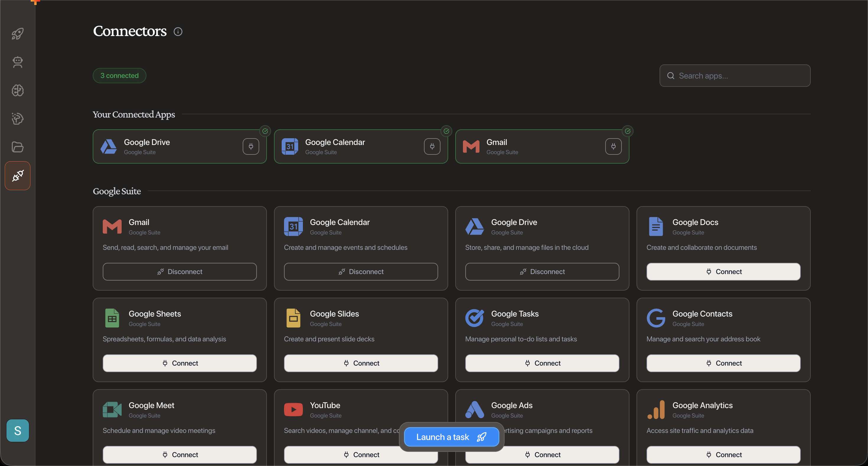Connect Google Slides
Viewport: 868px width, 466px height.
pos(361,363)
